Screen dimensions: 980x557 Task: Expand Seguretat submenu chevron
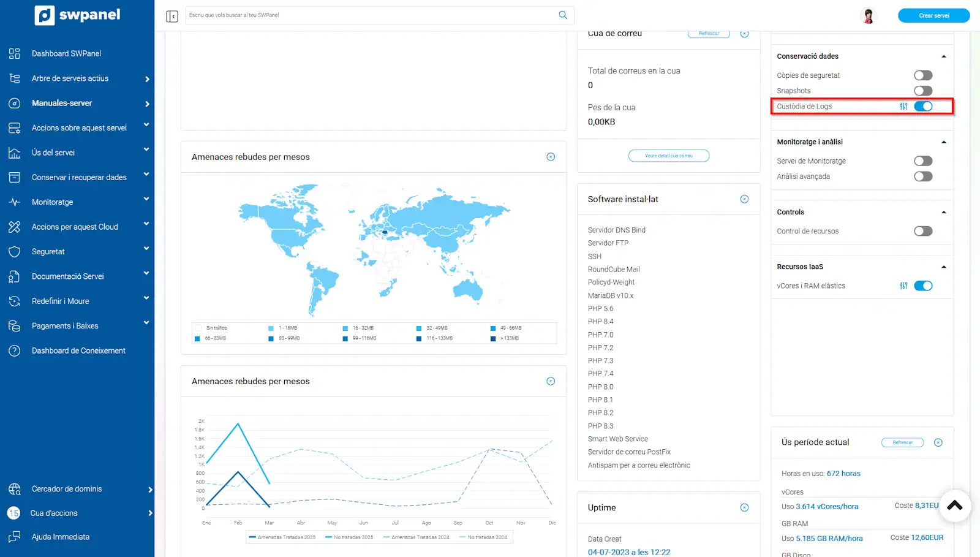tap(146, 248)
